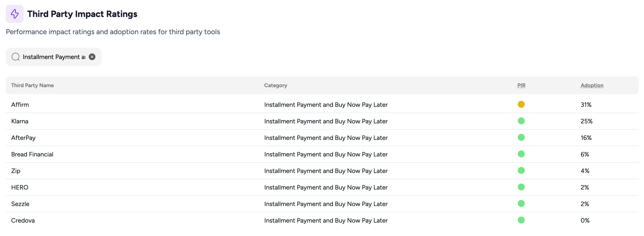
Task: Click HERO's green PIR indicator dot
Action: (x=521, y=187)
